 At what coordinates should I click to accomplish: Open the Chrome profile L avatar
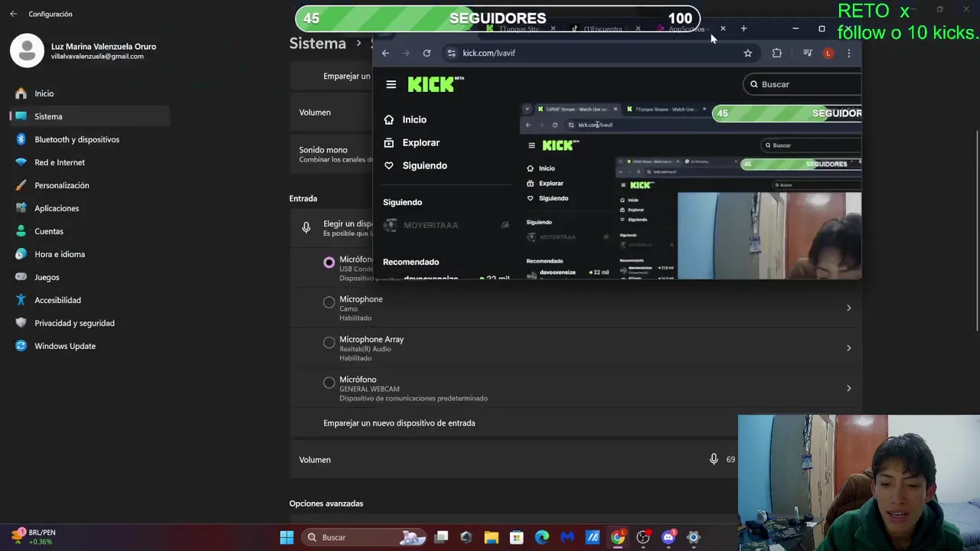click(828, 53)
